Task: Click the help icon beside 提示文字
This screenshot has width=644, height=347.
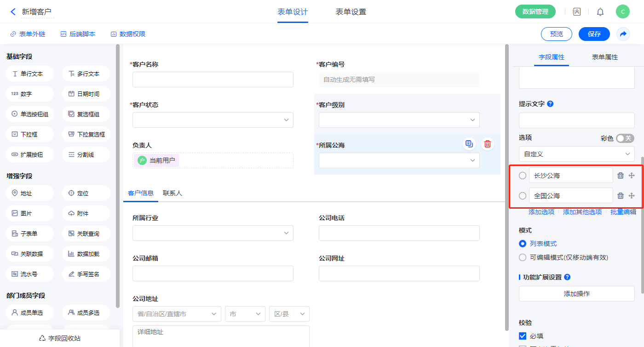Action: pyautogui.click(x=550, y=104)
